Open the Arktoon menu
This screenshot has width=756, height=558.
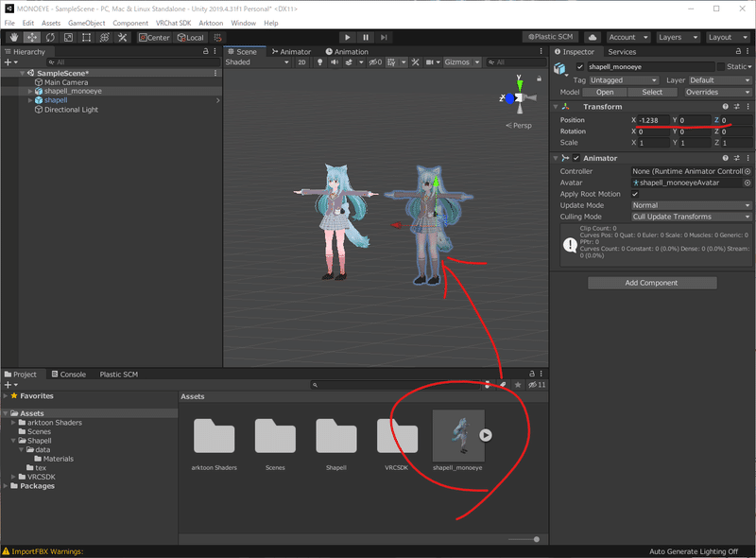point(211,23)
